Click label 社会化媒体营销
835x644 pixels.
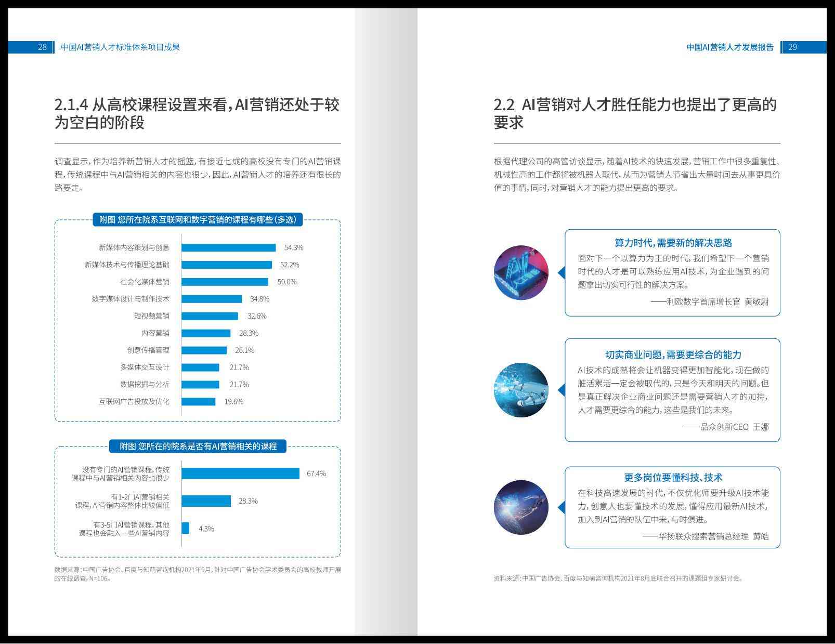coord(145,282)
